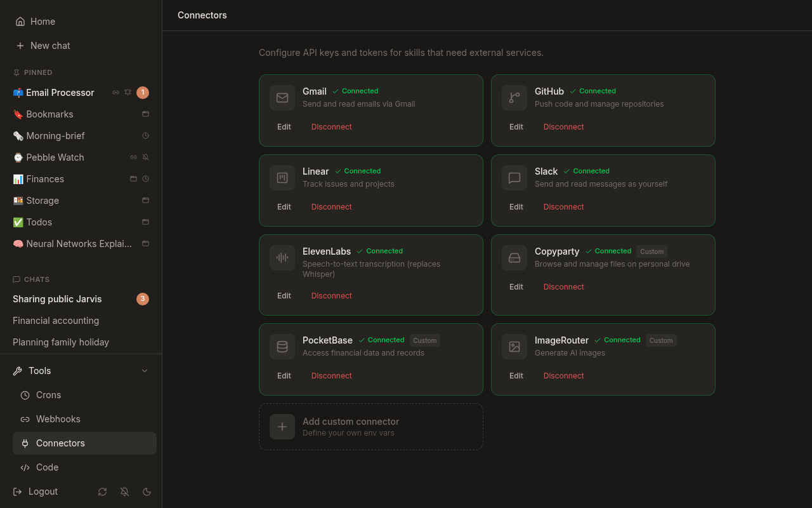Open the Morning-brief pinned chat
Image resolution: width=812 pixels, height=508 pixels.
pos(81,136)
